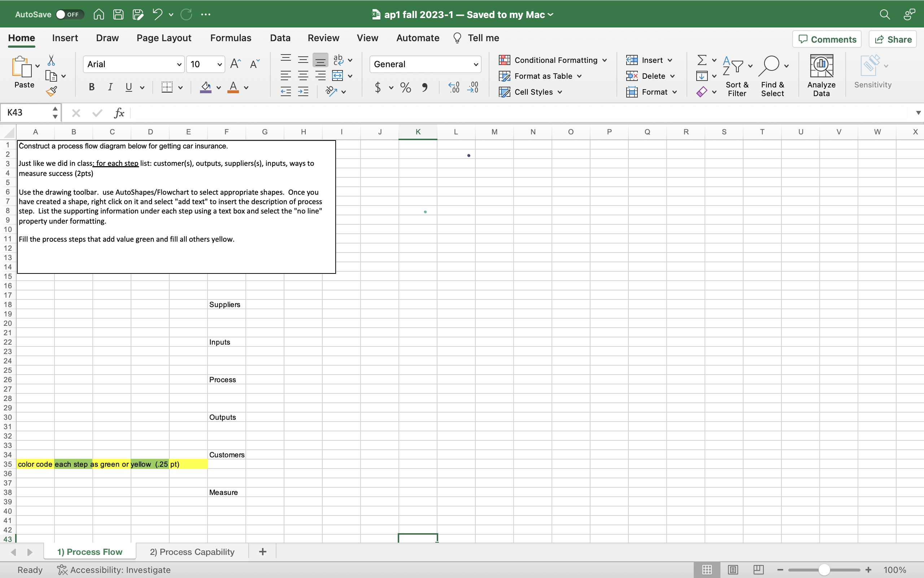Click the Format Painter brush icon
The image size is (924, 578).
tap(51, 91)
